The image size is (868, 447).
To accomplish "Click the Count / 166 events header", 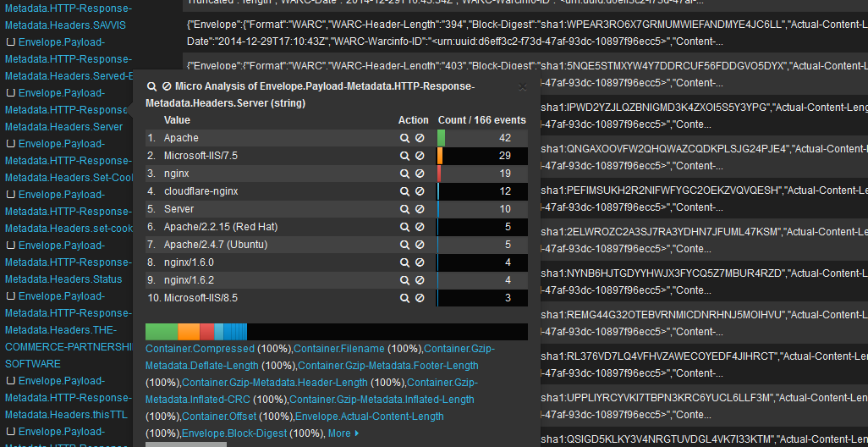I will point(482,120).
